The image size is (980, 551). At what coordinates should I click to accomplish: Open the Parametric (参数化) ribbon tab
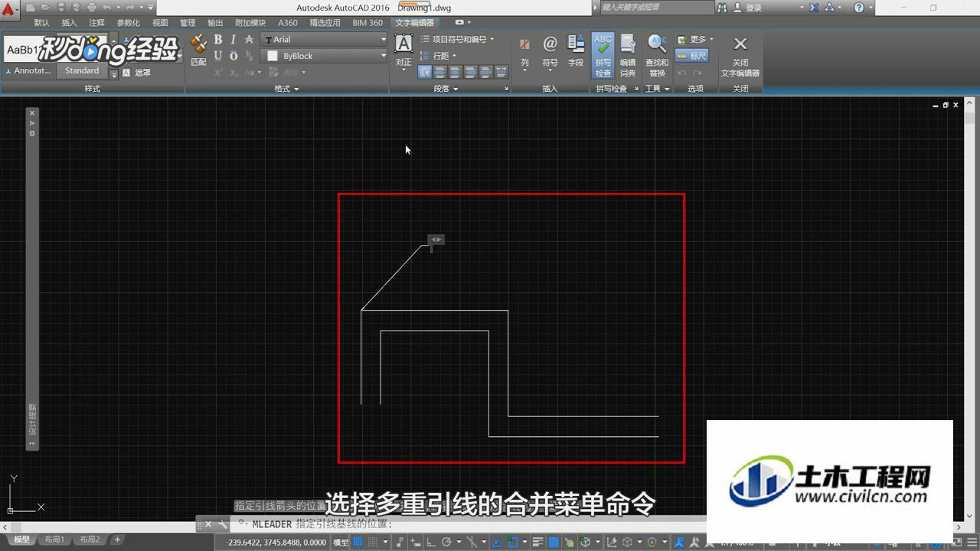[x=128, y=23]
